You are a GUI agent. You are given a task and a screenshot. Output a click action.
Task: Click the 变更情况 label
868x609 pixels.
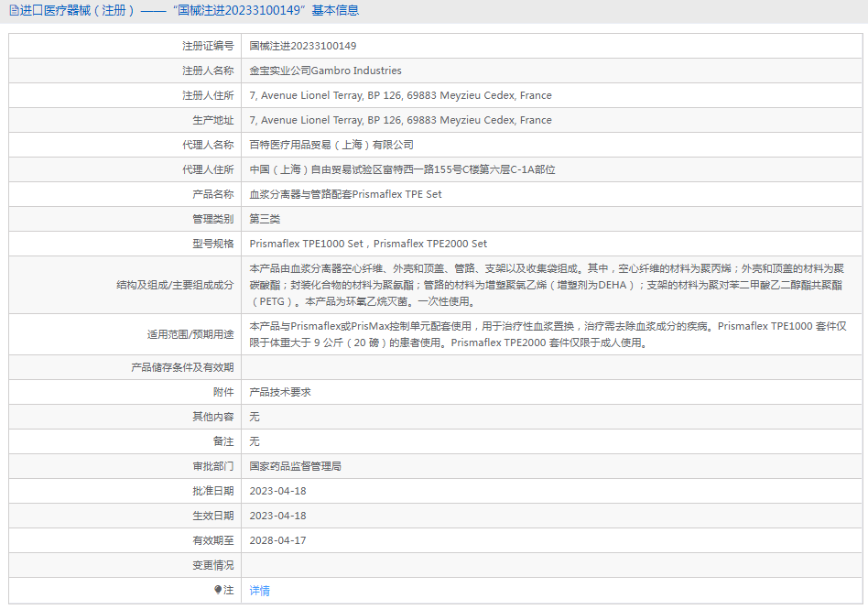click(213, 565)
